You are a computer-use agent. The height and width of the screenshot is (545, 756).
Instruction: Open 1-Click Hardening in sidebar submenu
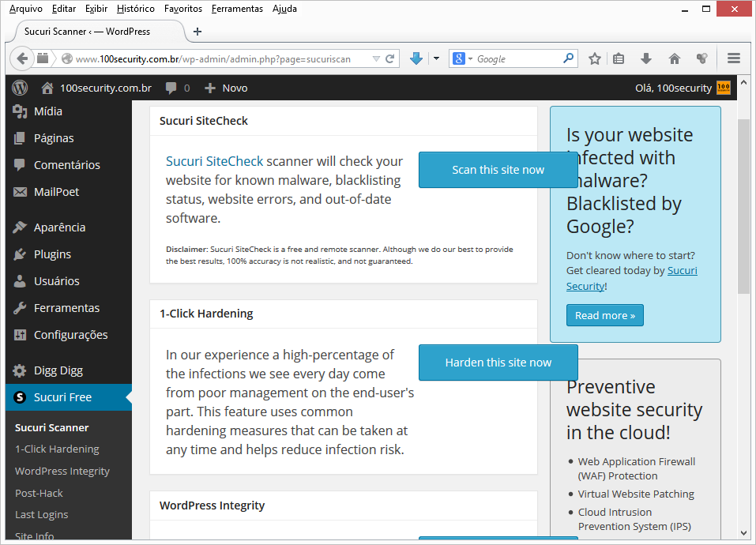coord(57,449)
